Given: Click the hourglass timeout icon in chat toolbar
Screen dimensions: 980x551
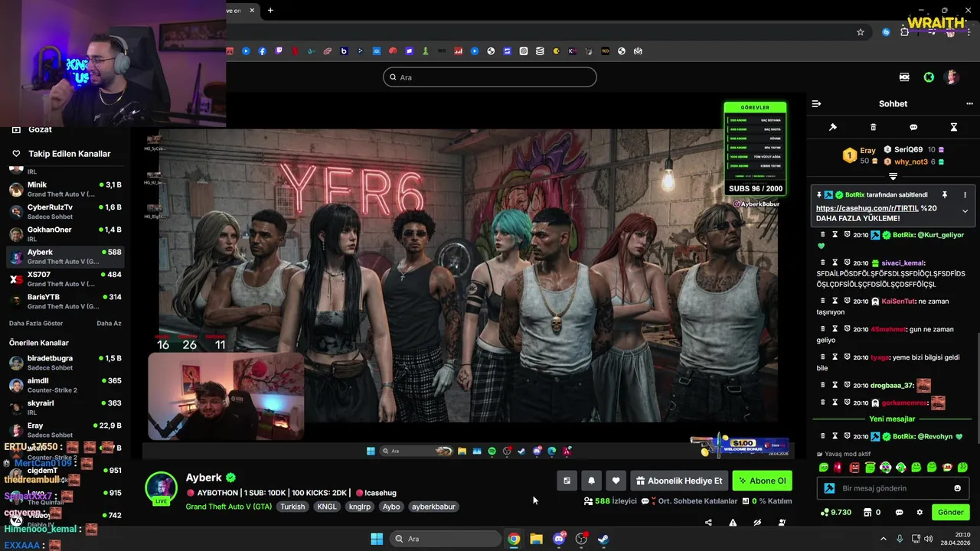Looking at the screenshot, I should 954,127.
